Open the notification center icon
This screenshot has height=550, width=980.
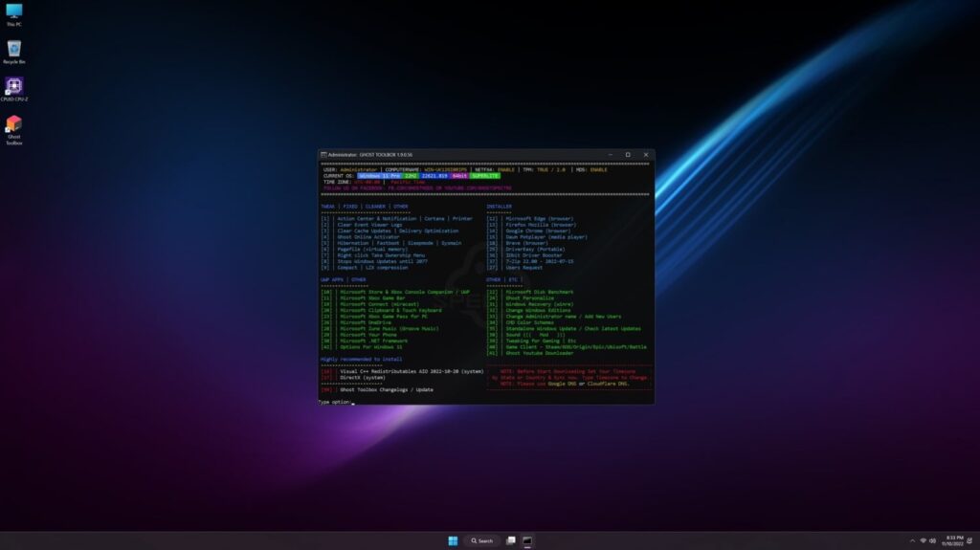tap(969, 540)
